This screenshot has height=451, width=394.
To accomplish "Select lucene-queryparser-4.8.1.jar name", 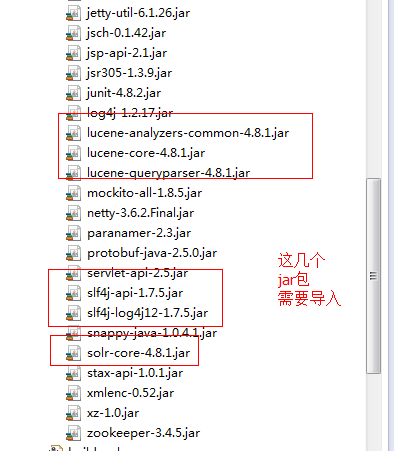I will point(168,173).
